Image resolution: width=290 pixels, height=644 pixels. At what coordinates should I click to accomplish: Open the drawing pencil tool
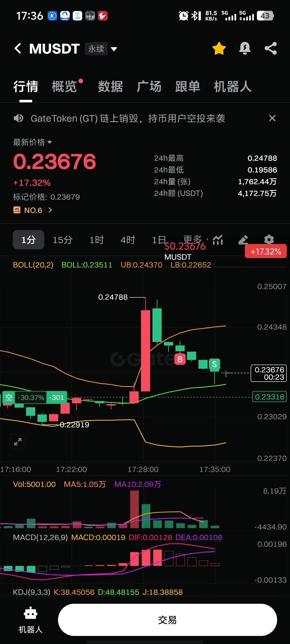pos(243,240)
